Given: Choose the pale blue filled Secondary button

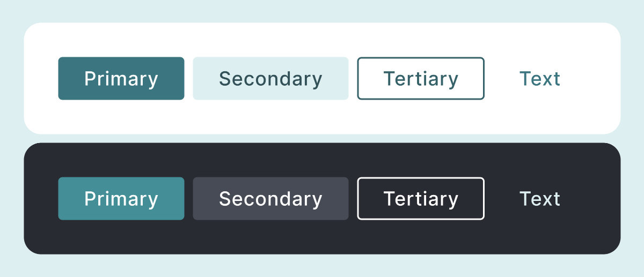Looking at the screenshot, I should coord(270,79).
